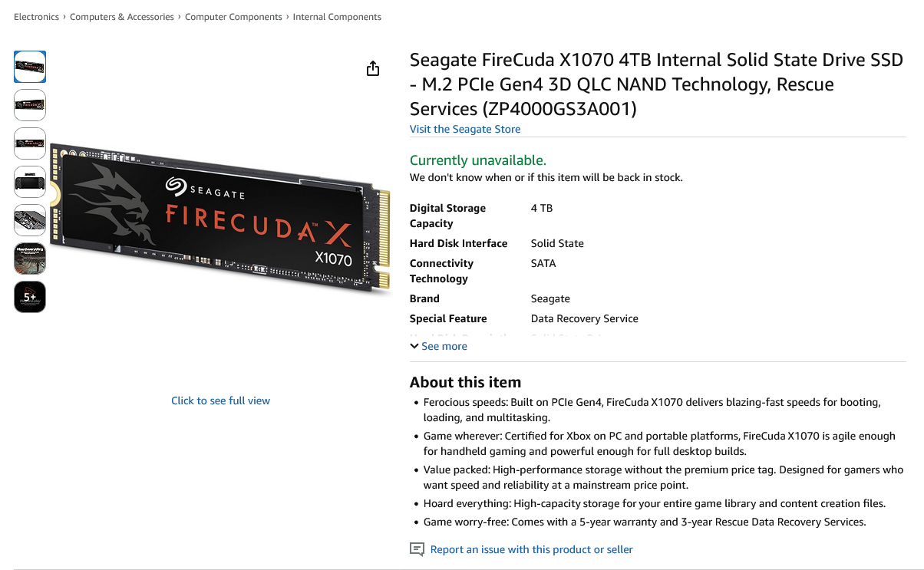This screenshot has height=570, width=924.
Task: Open Internal Components from the breadcrumb
Action: (336, 16)
